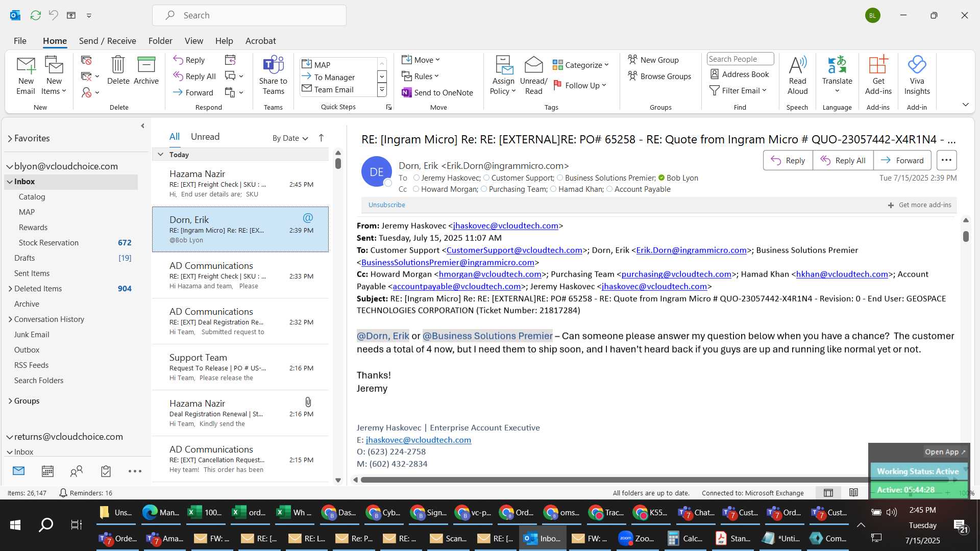Image resolution: width=980 pixels, height=551 pixels.
Task: Switch to Calendar view in navigation bar
Action: [47, 471]
